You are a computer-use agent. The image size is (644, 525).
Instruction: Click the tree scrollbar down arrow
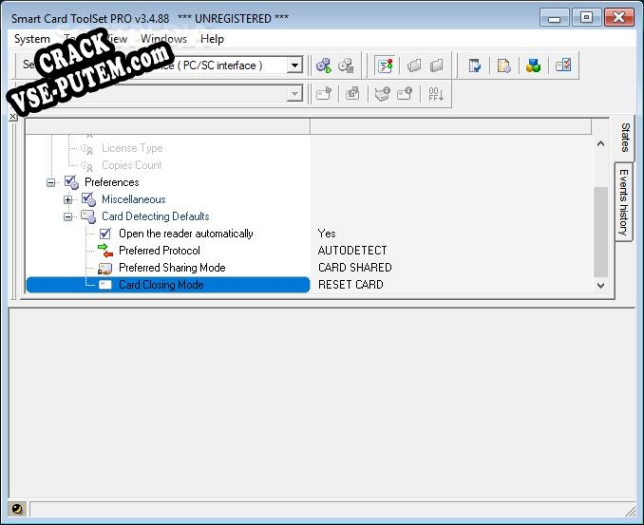(600, 285)
